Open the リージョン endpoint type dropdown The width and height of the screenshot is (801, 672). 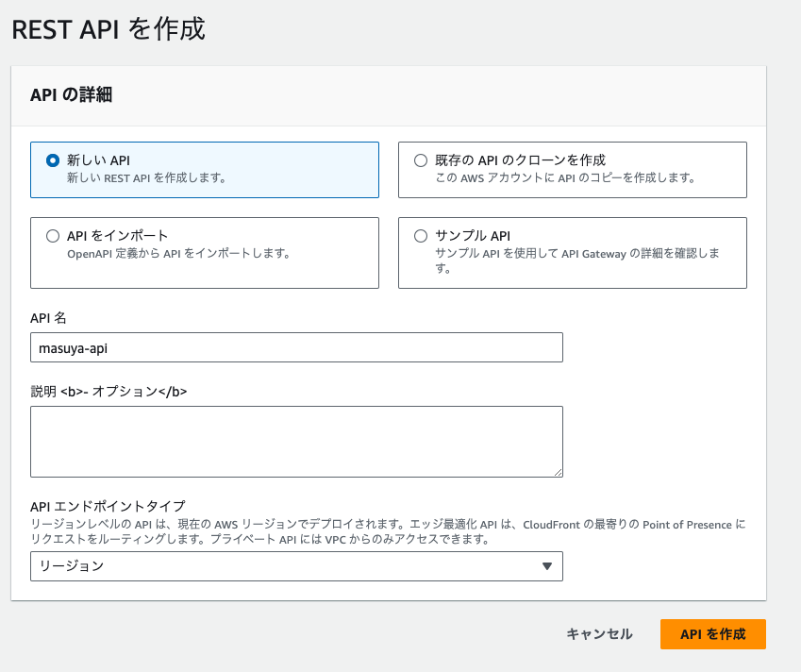click(x=296, y=566)
